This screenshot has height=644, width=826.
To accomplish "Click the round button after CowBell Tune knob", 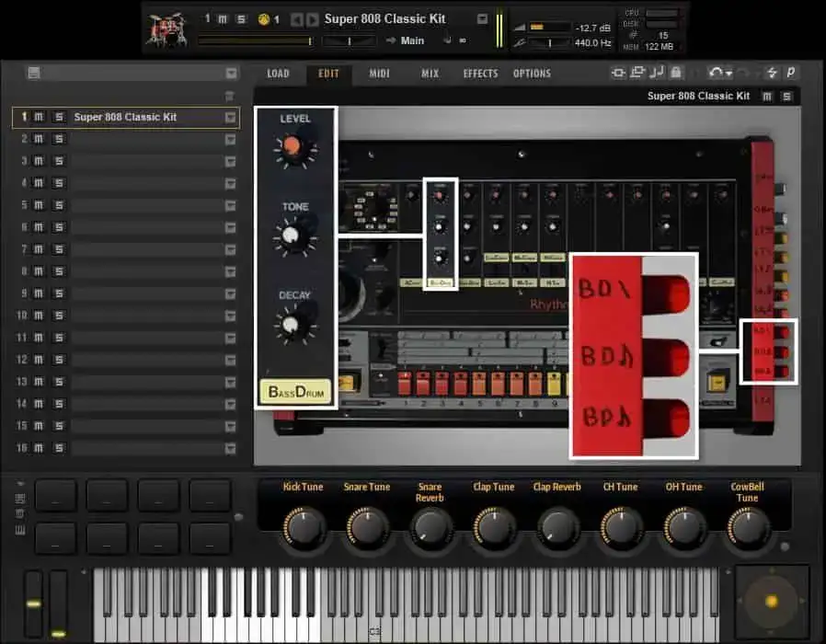I will 785,546.
